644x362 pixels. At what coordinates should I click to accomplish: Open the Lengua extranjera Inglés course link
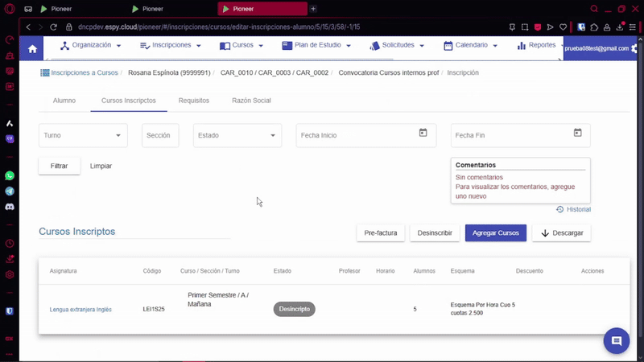click(80, 309)
